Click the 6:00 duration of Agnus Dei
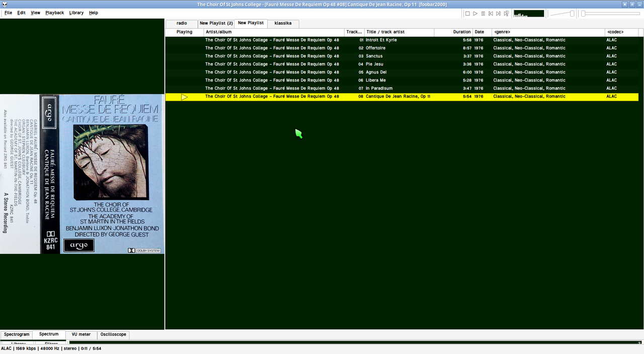644x354 pixels. coord(467,72)
